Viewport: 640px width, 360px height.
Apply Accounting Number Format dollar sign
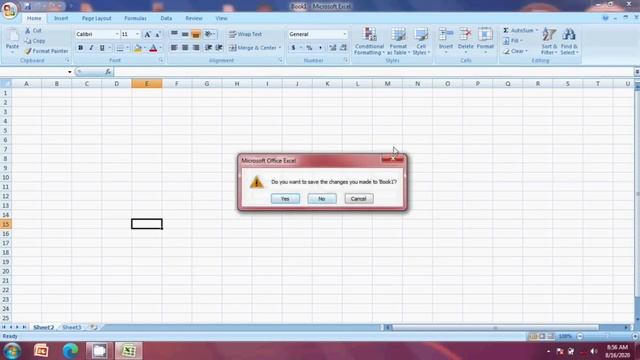point(293,48)
